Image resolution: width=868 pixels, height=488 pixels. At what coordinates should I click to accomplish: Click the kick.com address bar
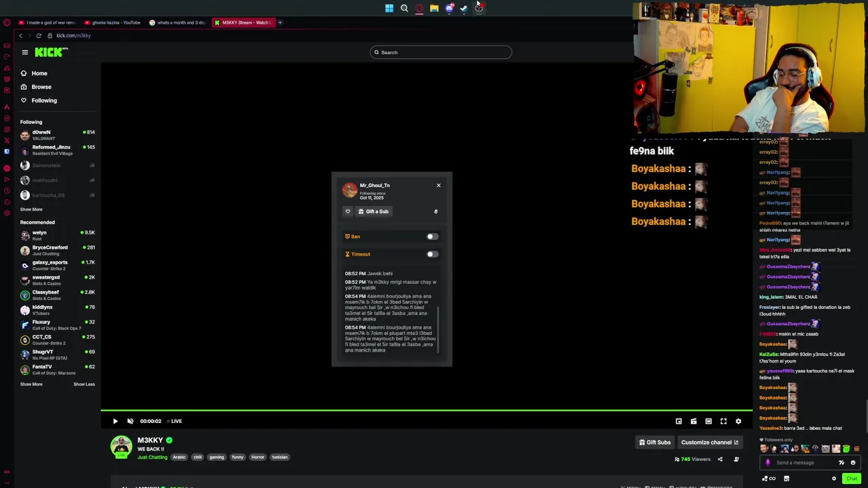click(x=73, y=35)
